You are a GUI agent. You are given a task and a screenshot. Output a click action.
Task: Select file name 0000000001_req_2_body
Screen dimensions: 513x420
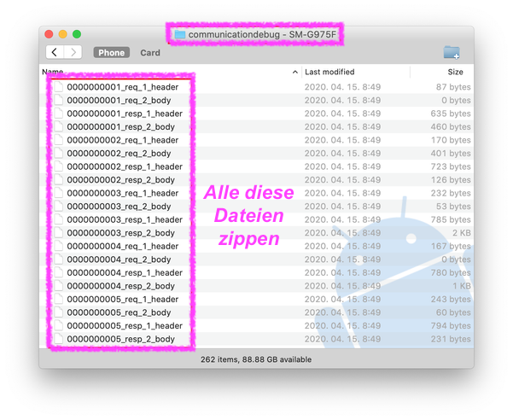(x=120, y=100)
